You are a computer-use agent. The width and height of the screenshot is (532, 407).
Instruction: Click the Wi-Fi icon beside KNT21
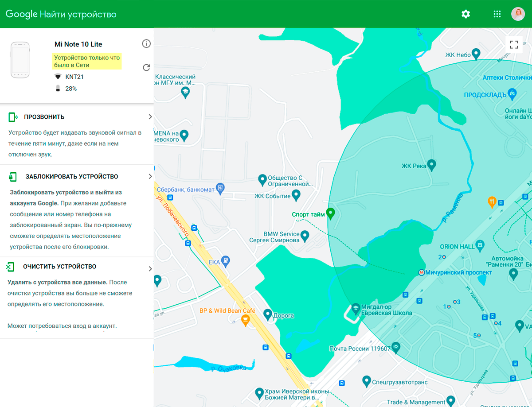click(58, 77)
